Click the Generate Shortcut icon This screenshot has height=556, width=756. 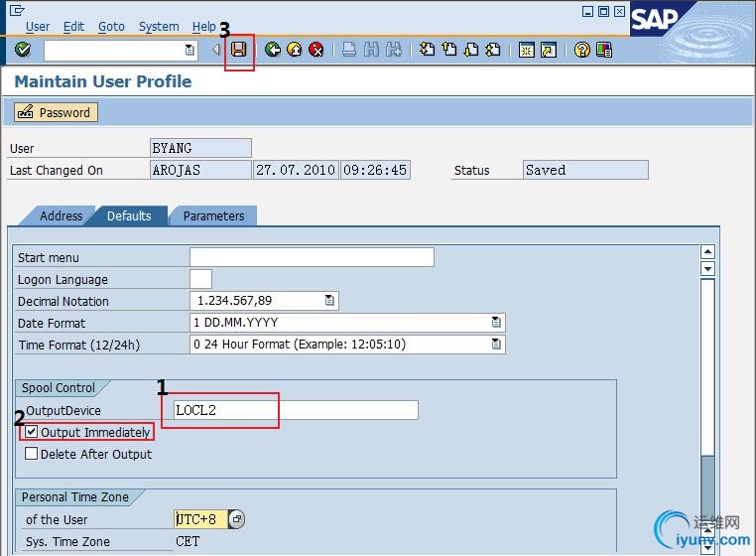[x=549, y=50]
